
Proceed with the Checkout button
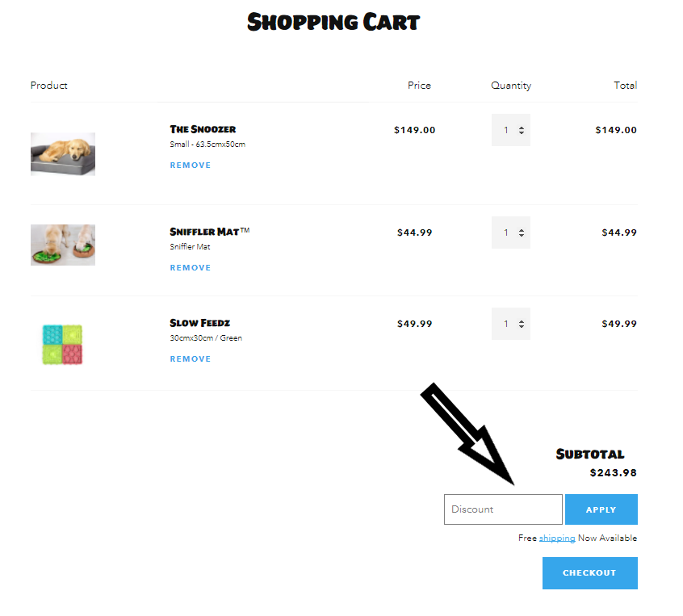[590, 573]
